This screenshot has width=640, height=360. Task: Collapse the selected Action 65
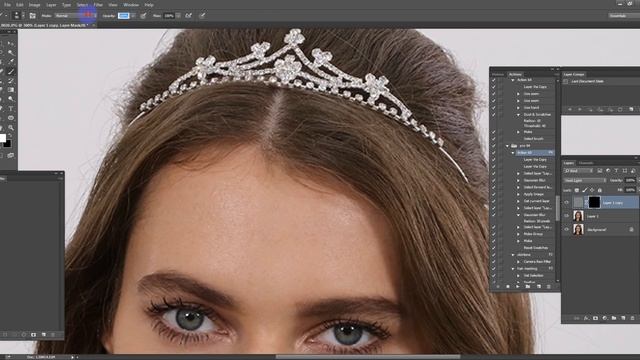pos(513,153)
